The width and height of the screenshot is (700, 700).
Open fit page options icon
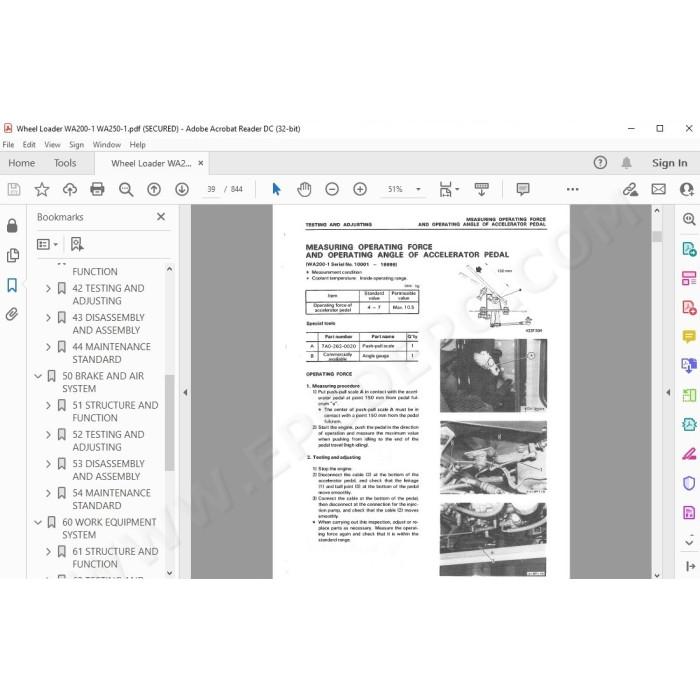click(448, 189)
